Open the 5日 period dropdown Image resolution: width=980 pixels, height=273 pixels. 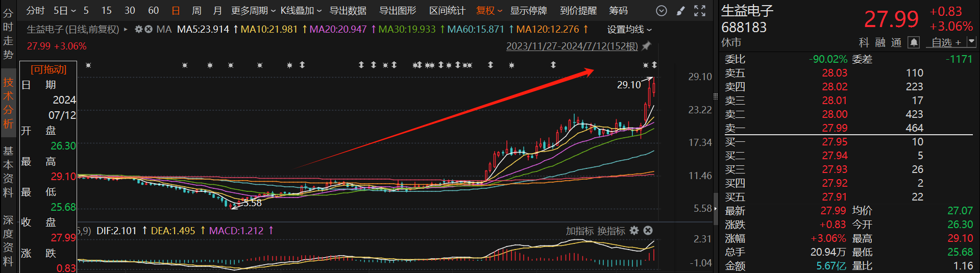coord(64,11)
